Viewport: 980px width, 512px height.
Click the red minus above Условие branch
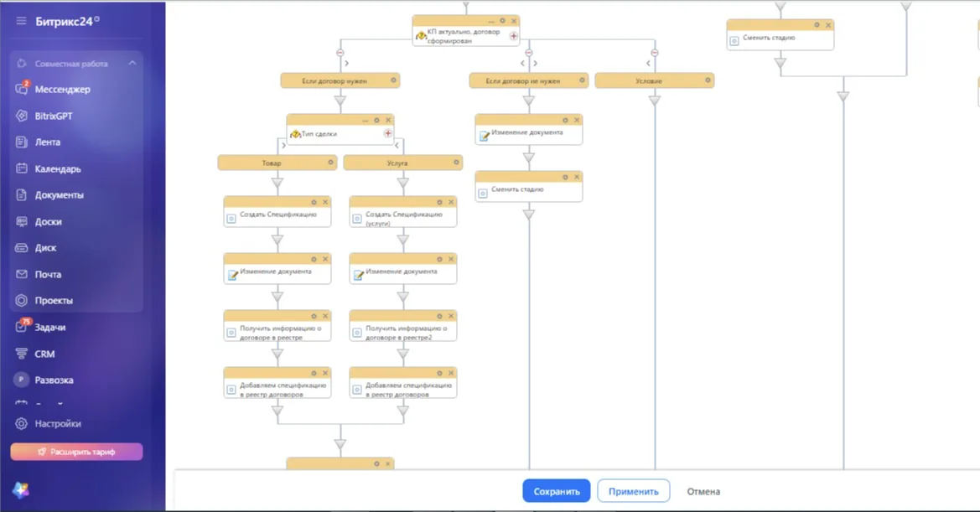click(x=655, y=53)
